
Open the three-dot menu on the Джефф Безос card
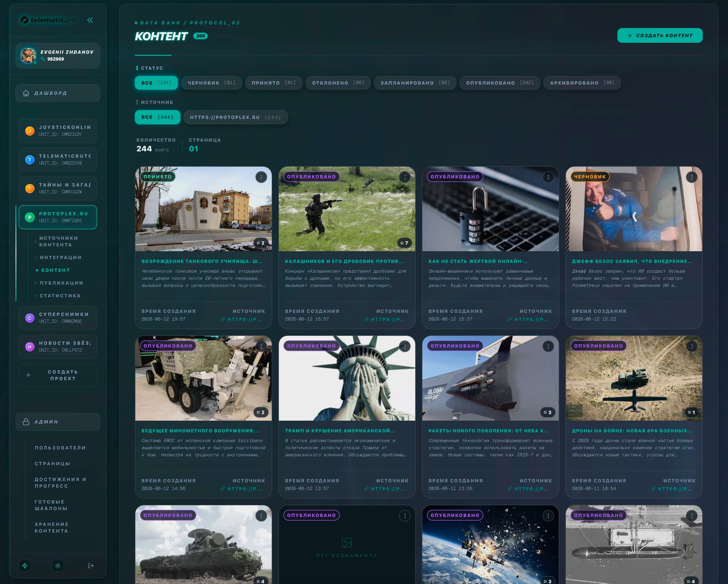[692, 177]
